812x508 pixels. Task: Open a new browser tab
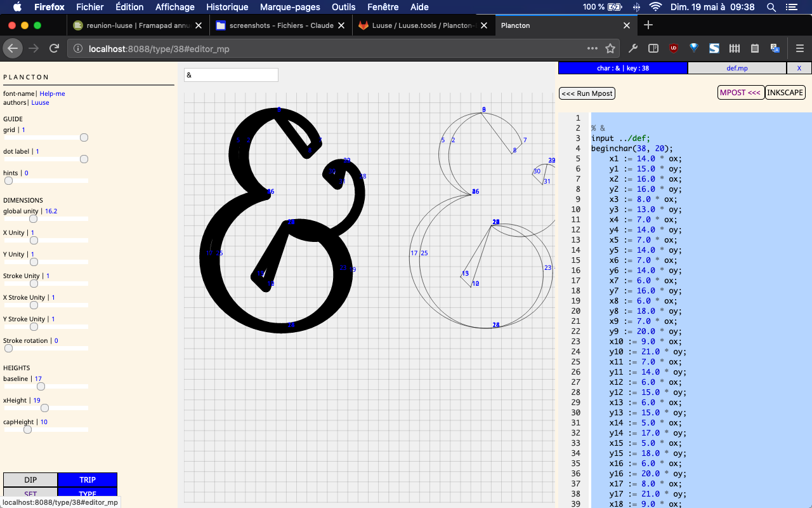tap(648, 25)
